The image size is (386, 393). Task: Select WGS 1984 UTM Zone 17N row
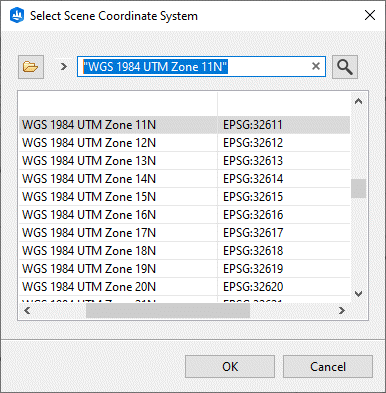(184, 233)
